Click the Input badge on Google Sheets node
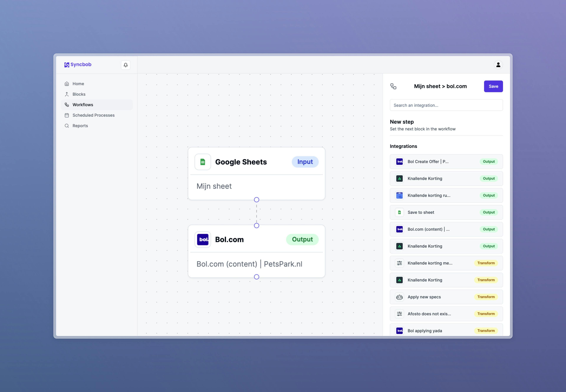 tap(305, 162)
